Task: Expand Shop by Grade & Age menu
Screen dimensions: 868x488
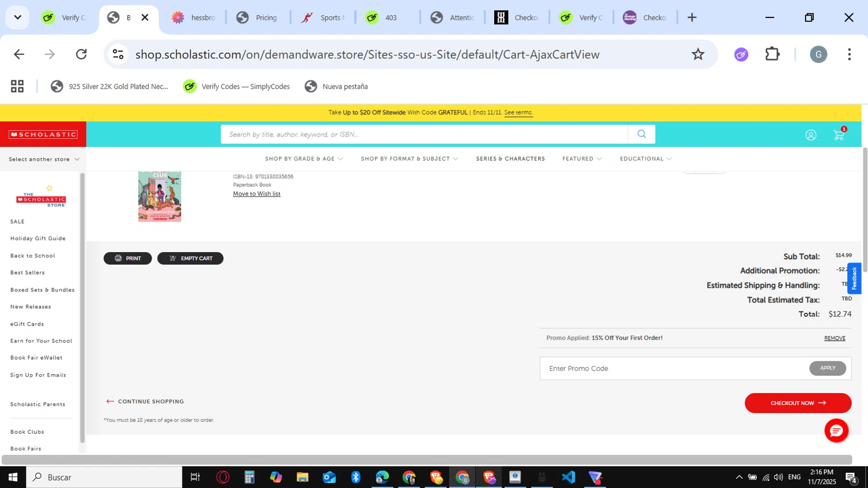Action: pos(304,158)
